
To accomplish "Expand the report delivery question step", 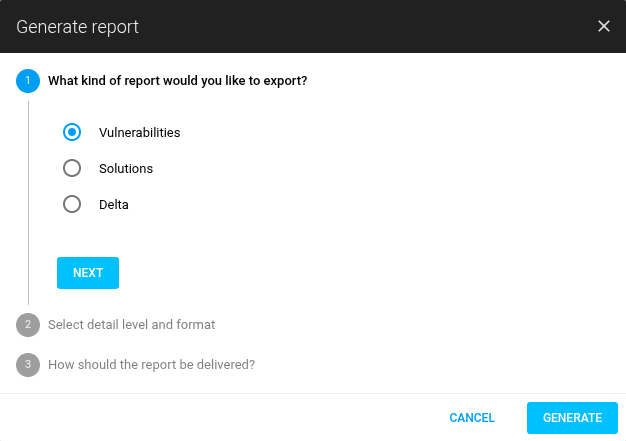I will (x=151, y=365).
